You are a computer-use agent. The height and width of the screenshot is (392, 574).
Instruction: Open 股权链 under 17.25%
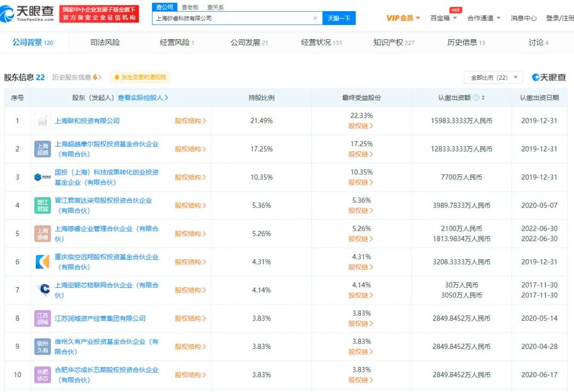click(360, 154)
